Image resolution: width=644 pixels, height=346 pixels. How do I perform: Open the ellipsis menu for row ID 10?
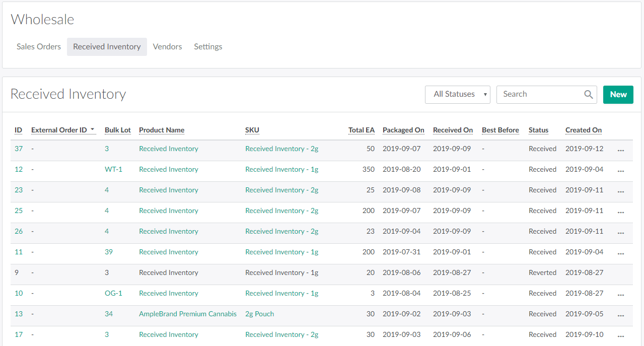(620, 294)
